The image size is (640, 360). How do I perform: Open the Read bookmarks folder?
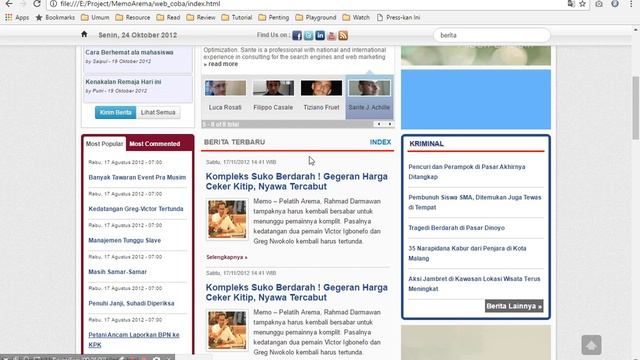point(168,18)
